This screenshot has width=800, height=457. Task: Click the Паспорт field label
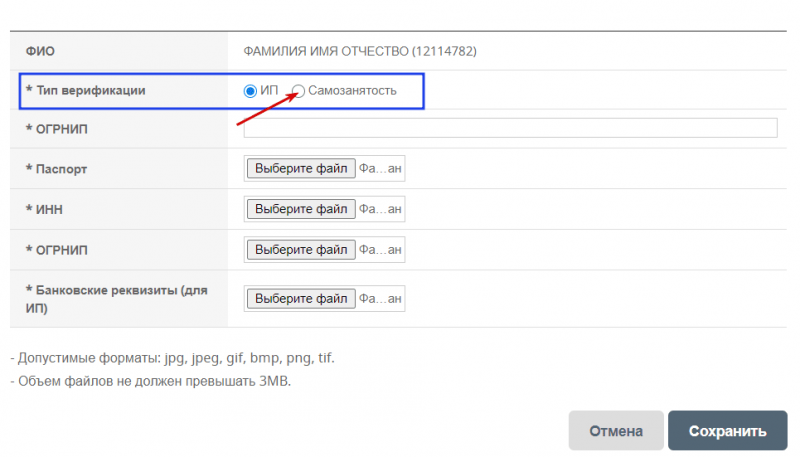click(x=61, y=169)
